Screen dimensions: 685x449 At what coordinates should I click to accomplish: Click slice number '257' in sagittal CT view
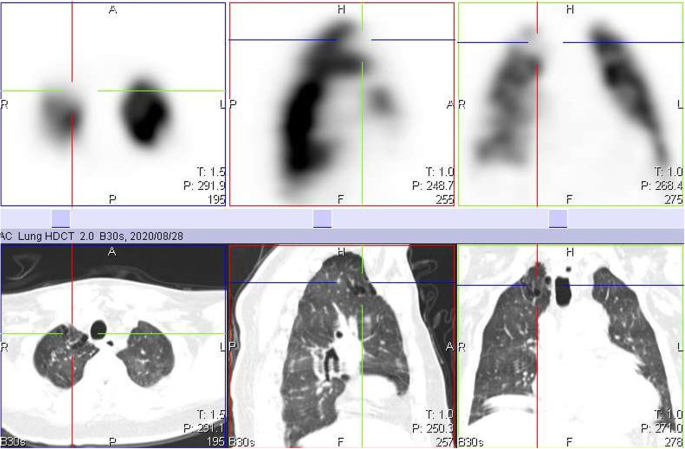[445, 442]
